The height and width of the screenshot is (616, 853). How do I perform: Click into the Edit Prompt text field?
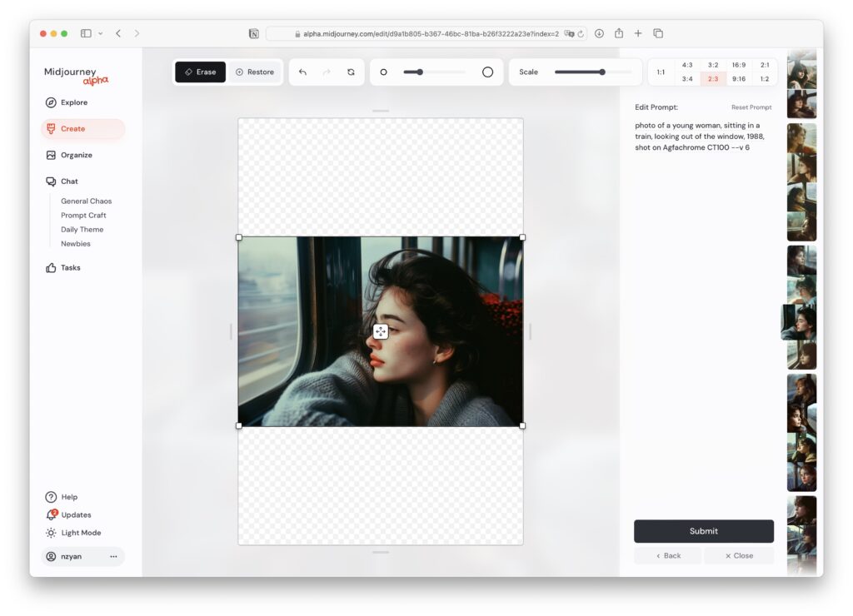point(703,137)
